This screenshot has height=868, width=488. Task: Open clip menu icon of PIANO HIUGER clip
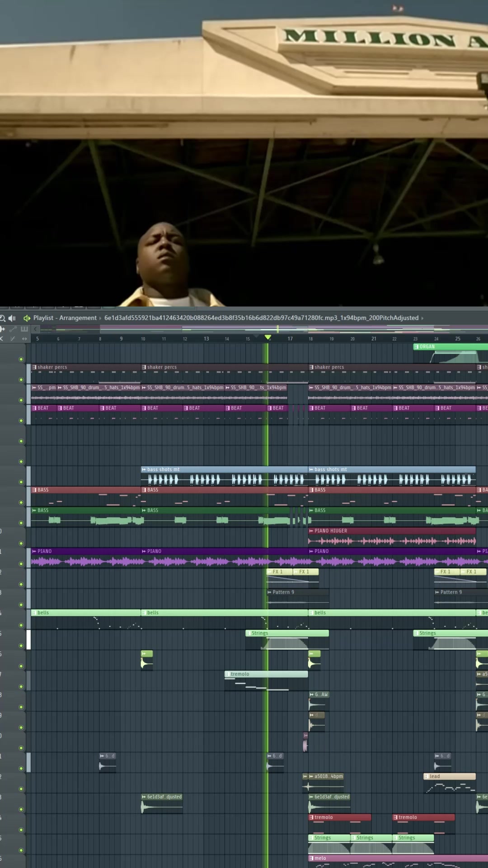click(311, 531)
